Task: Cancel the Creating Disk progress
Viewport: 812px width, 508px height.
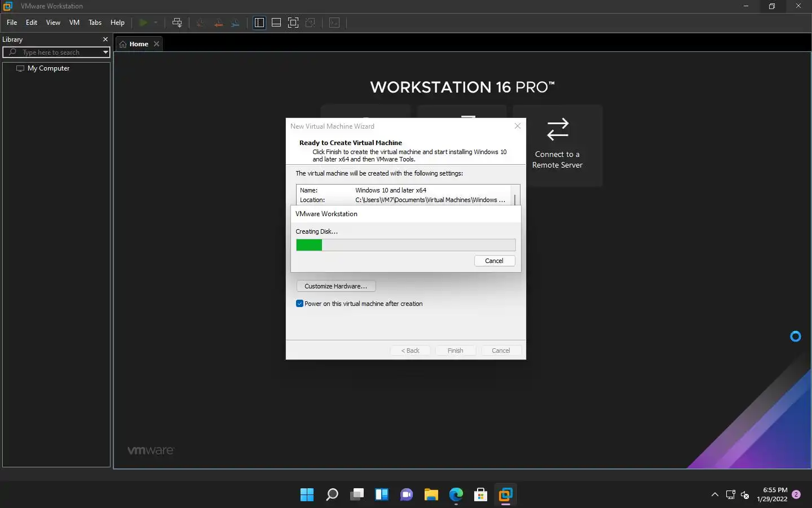Action: [494, 261]
